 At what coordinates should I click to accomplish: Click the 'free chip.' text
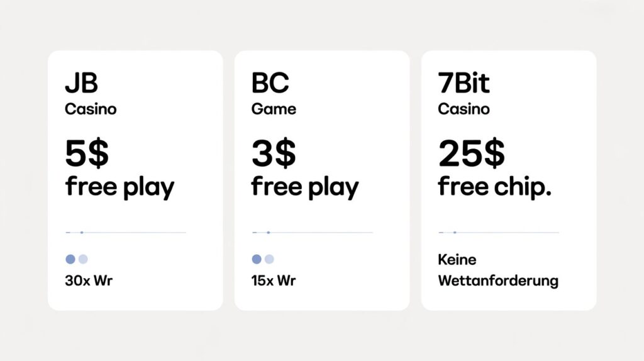(x=494, y=186)
